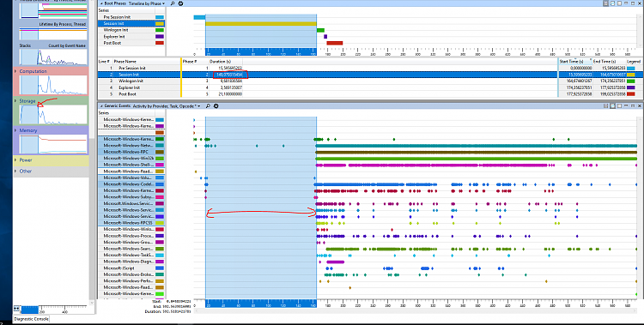Show graph only in Boot Phases panel
The width and height of the screenshot is (644, 325).
612,3
